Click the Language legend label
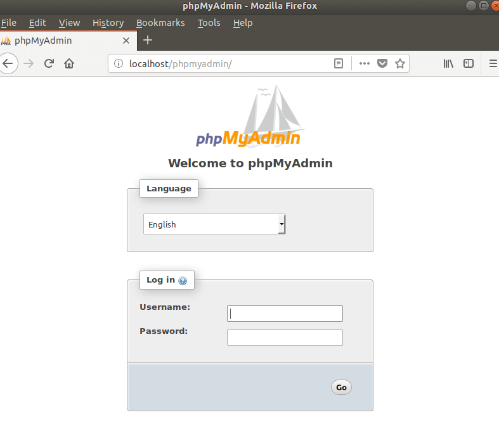 [x=169, y=189]
